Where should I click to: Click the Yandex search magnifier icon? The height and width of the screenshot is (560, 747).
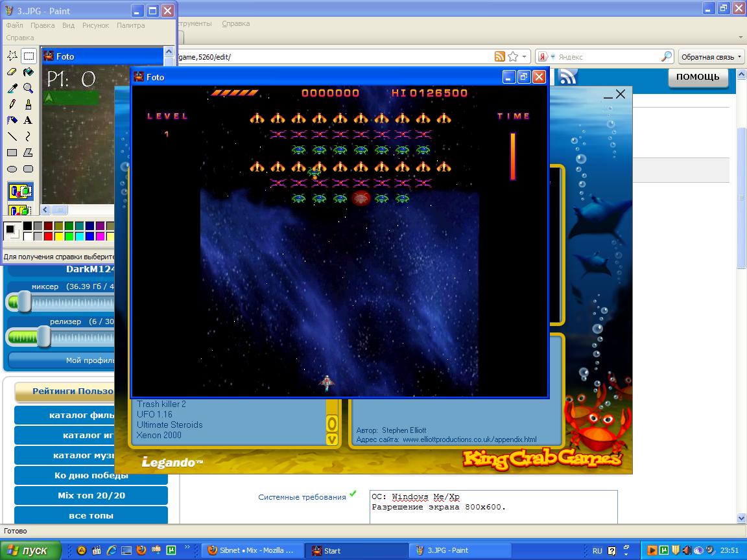pyautogui.click(x=667, y=56)
